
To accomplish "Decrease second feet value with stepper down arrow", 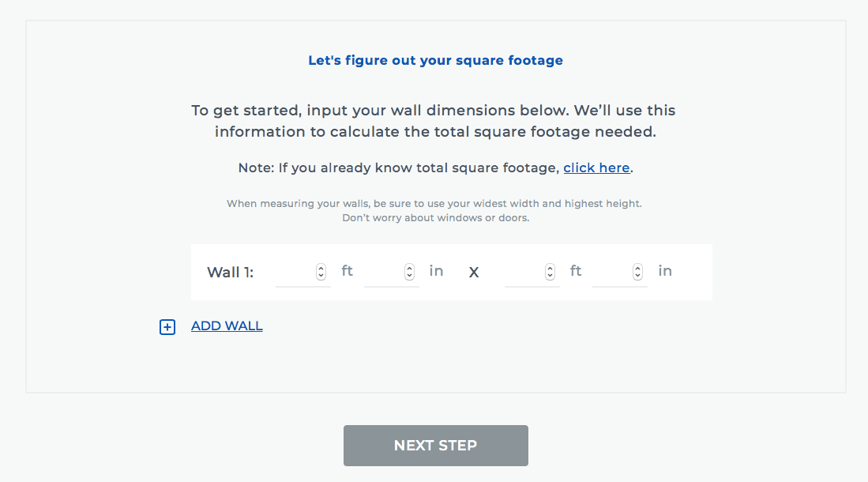I will point(550,276).
